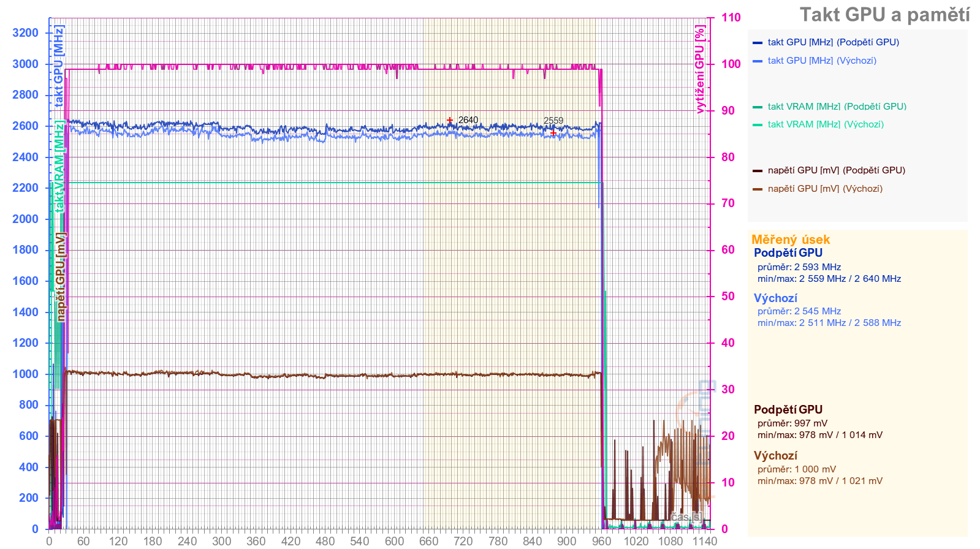Image resolution: width=980 pixels, height=549 pixels.
Task: Click the dark brown legend swatch for Podpětí GPU voltage
Action: coord(758,171)
